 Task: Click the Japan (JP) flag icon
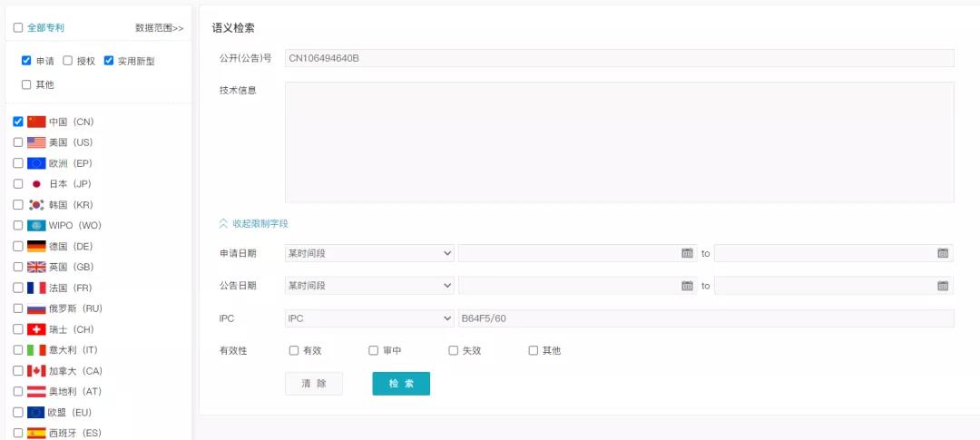[x=36, y=184]
